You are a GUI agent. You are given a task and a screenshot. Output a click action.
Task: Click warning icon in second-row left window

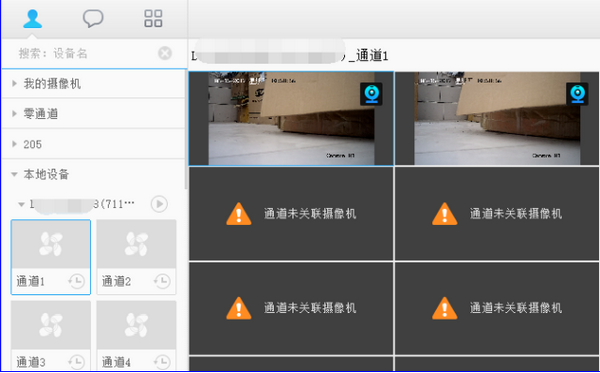coord(239,214)
